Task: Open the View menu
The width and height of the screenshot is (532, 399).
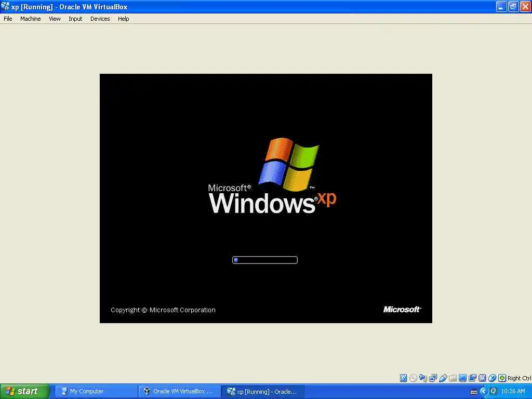Action: tap(55, 19)
